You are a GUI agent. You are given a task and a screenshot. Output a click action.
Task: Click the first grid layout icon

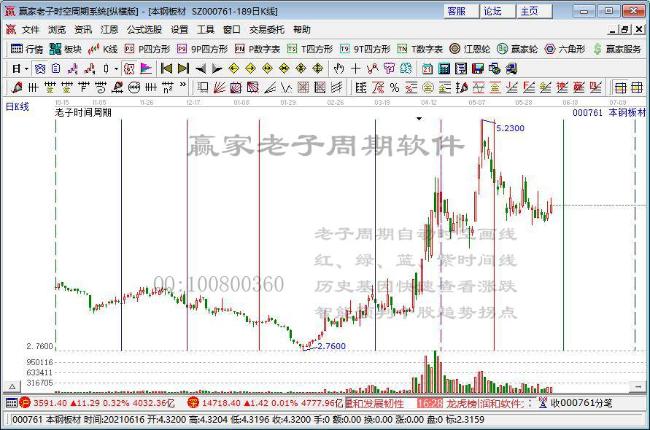click(x=621, y=87)
